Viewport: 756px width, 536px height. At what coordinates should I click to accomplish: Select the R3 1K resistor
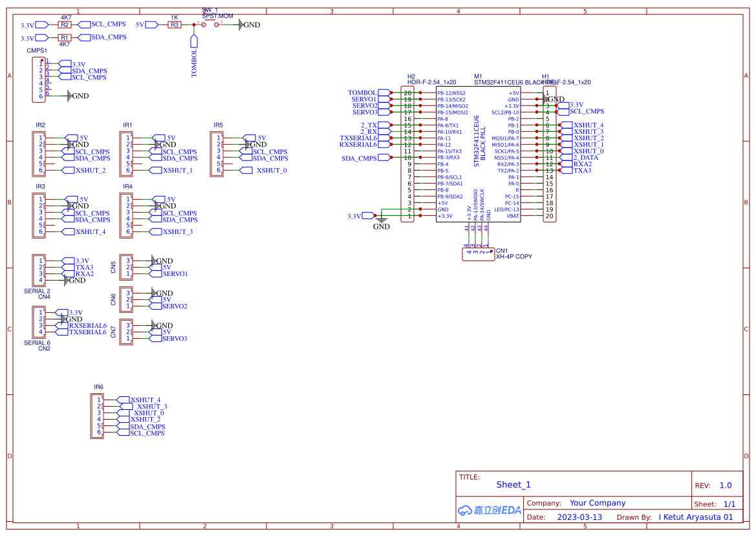coord(174,25)
